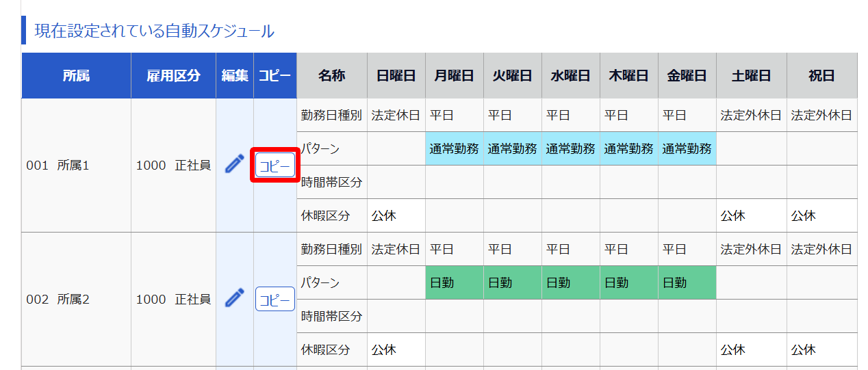This screenshot has height=370, width=868.
Task: Click 1000 正社員 in 所属1 row
Action: pyautogui.click(x=173, y=166)
